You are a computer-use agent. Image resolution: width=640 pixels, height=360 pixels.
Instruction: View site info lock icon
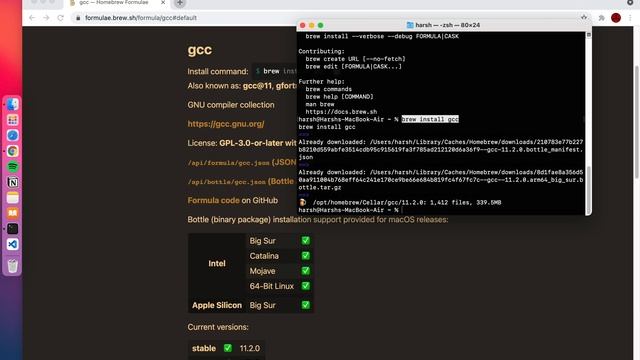(x=78, y=18)
